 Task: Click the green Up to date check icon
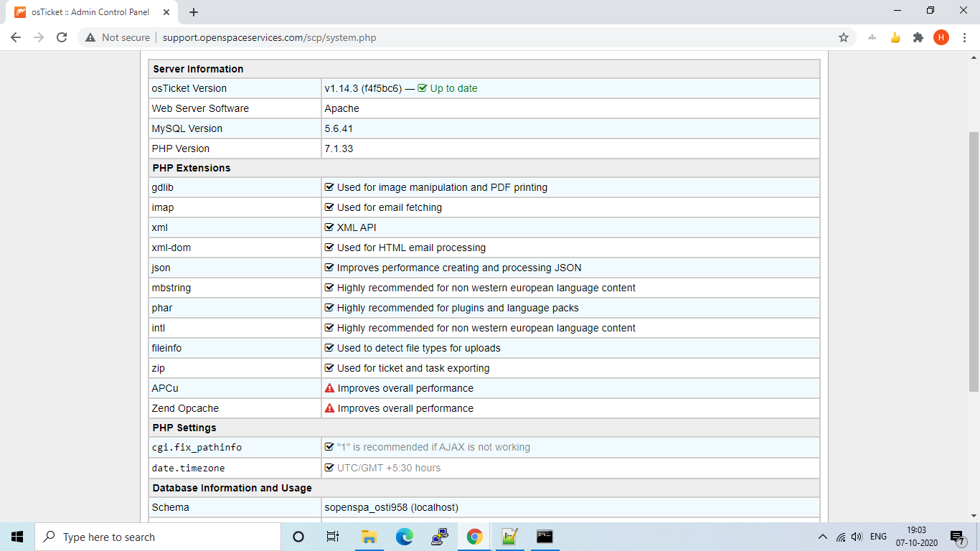pos(423,88)
